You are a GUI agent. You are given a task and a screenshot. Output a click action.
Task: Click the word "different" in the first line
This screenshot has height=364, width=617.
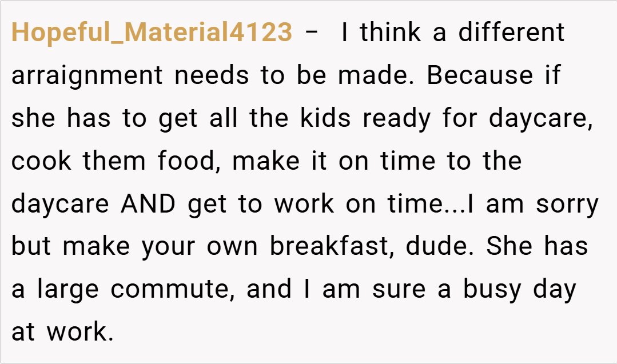pyautogui.click(x=511, y=33)
